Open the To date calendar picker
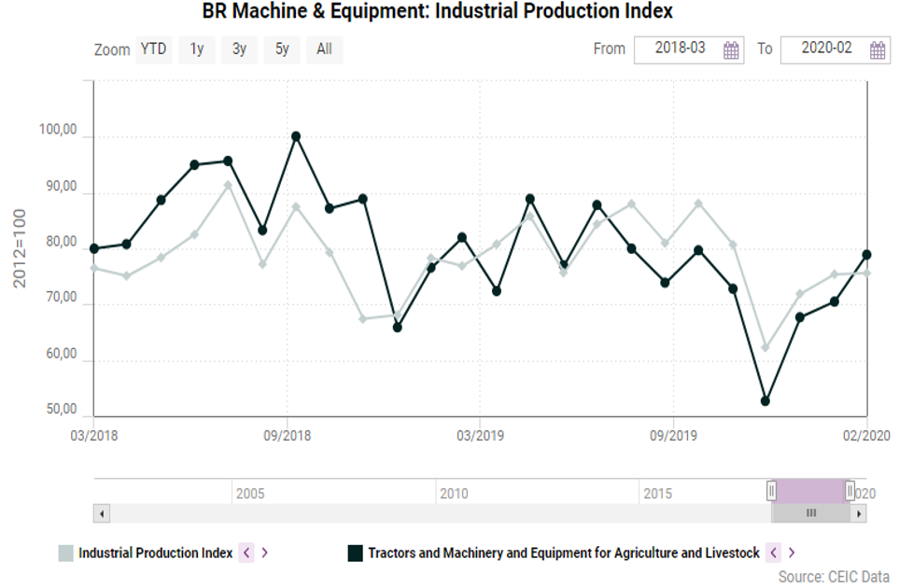 pyautogui.click(x=878, y=50)
